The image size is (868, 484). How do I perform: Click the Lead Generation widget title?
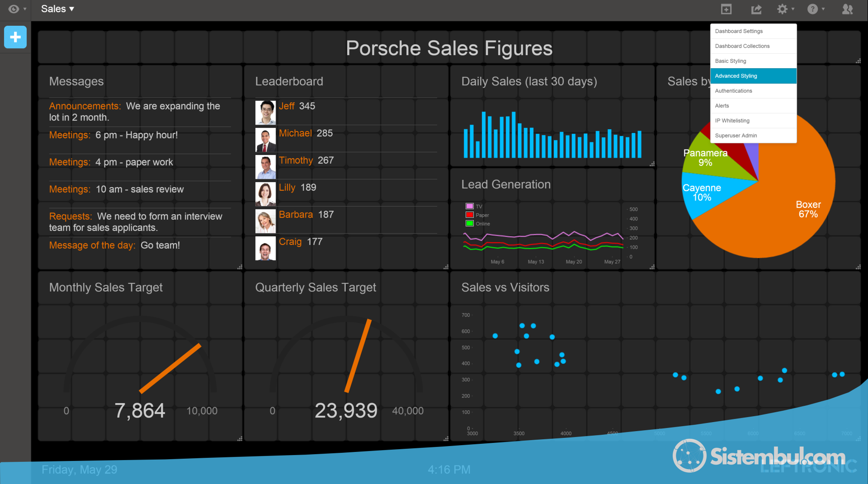pyautogui.click(x=506, y=184)
